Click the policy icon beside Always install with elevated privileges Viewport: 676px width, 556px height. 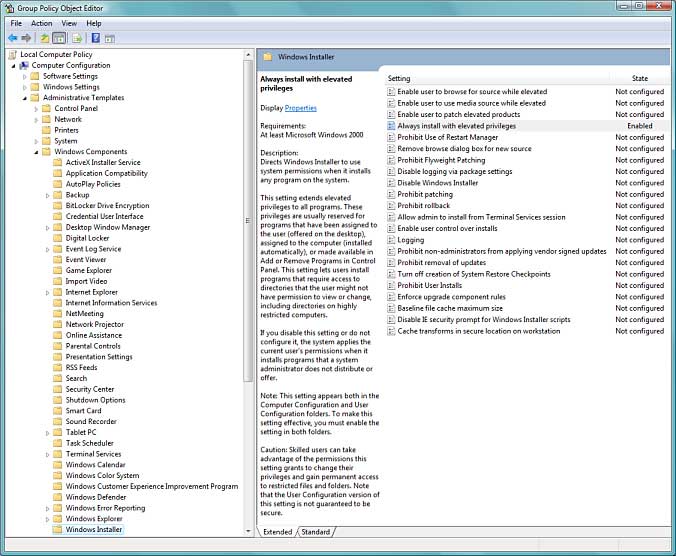pos(391,126)
